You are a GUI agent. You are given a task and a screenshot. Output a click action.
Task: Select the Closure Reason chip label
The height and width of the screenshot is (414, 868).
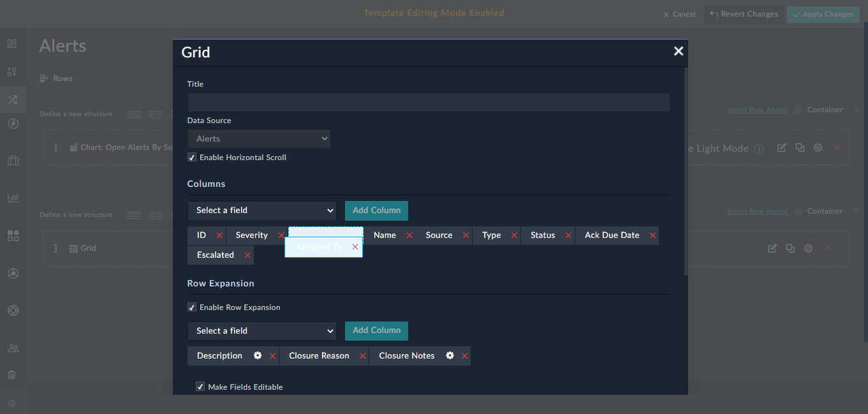click(x=319, y=356)
